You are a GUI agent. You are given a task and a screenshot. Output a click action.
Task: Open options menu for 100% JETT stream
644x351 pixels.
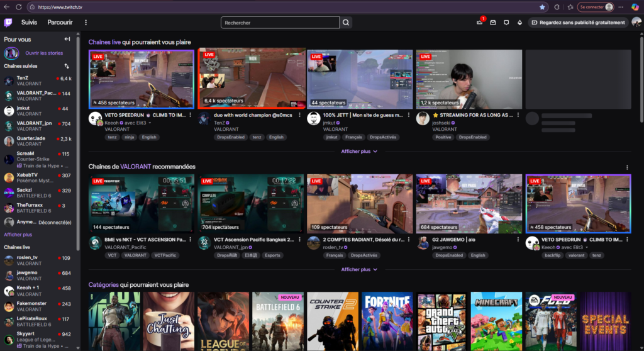tap(409, 116)
